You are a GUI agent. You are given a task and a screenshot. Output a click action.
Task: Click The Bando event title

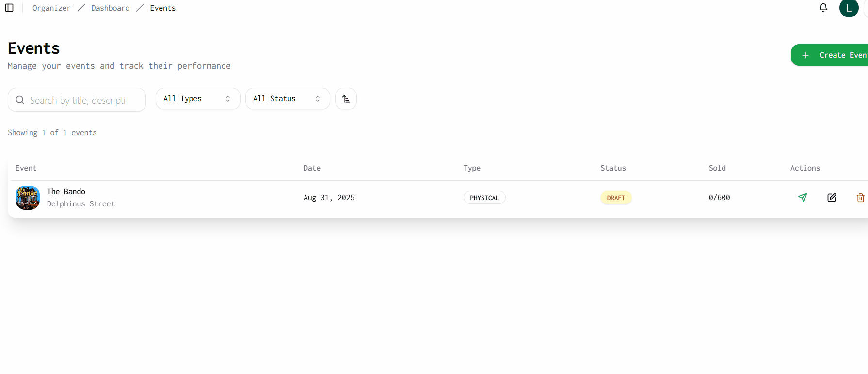(x=66, y=192)
